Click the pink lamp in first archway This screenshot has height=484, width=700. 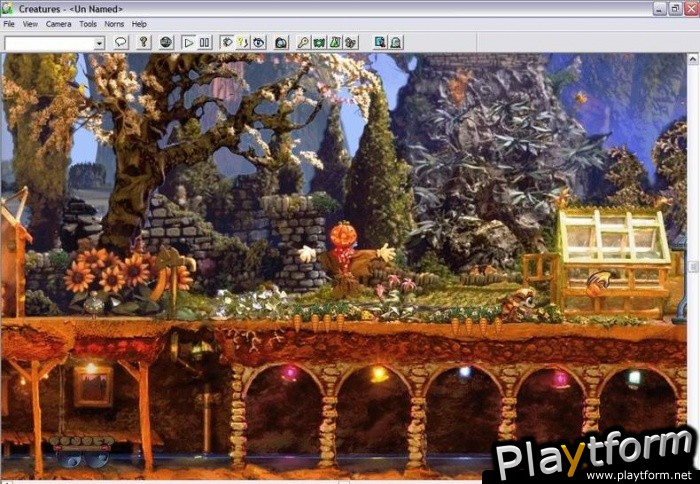289,373
